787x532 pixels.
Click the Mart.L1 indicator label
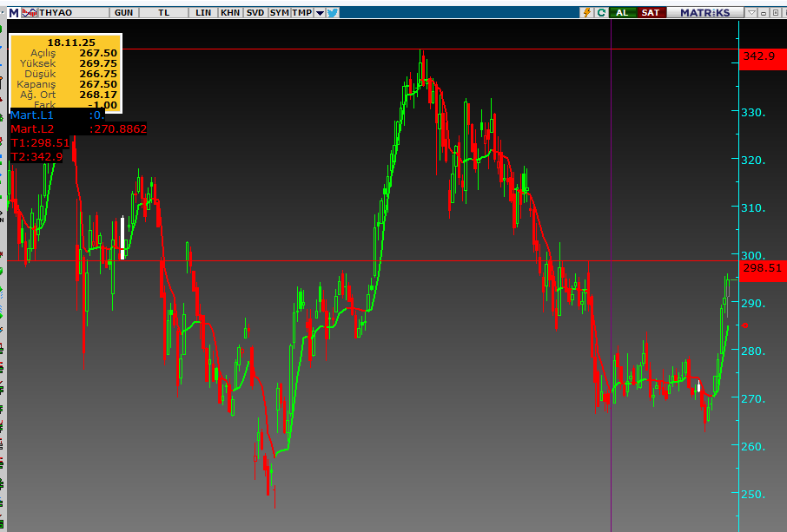(x=32, y=115)
